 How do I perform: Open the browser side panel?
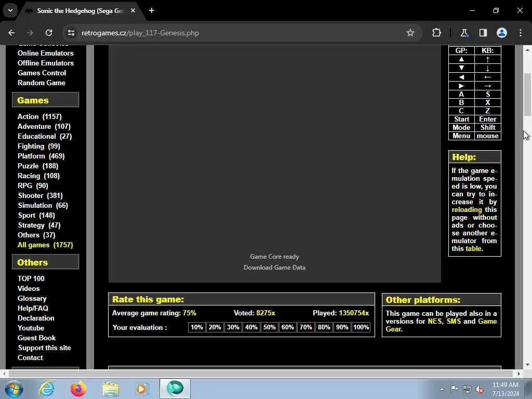pos(483,33)
